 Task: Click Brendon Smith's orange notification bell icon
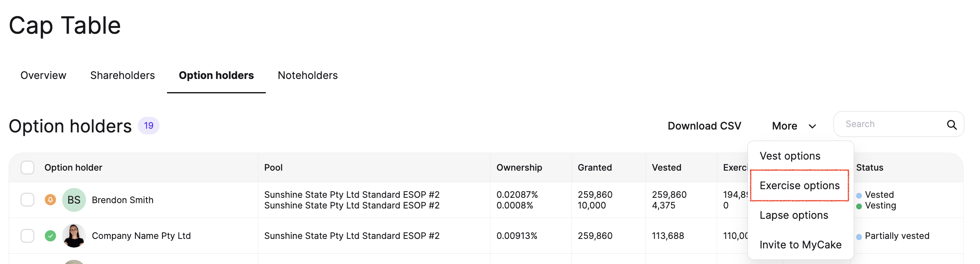pyautogui.click(x=50, y=200)
